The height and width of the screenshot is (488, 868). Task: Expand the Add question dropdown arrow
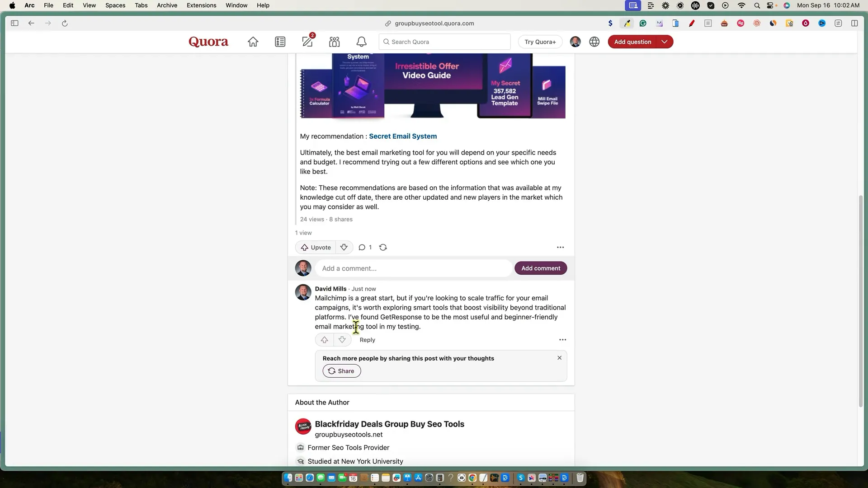point(664,42)
